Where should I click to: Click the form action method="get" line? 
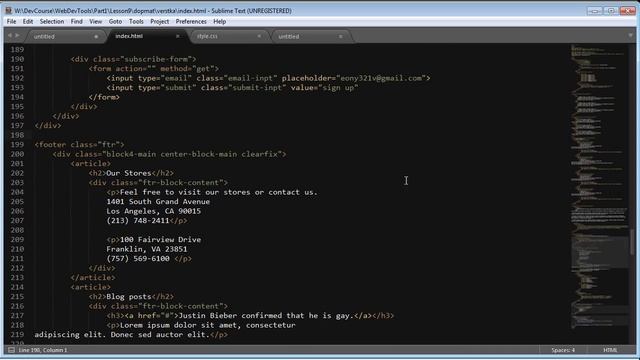(x=153, y=69)
